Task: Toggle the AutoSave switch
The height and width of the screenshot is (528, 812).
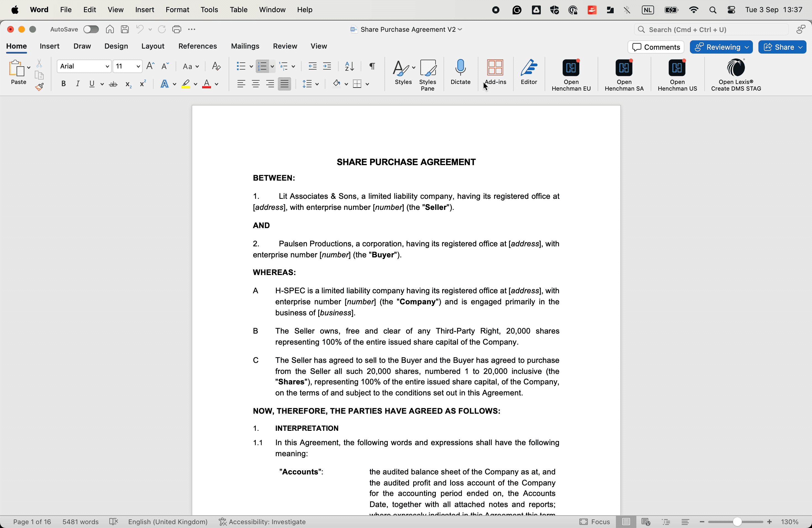Action: pos(91,29)
